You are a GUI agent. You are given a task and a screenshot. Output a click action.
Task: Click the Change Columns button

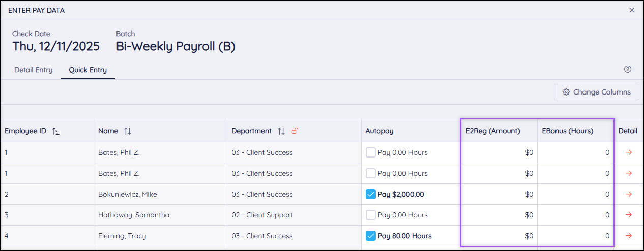tap(597, 92)
